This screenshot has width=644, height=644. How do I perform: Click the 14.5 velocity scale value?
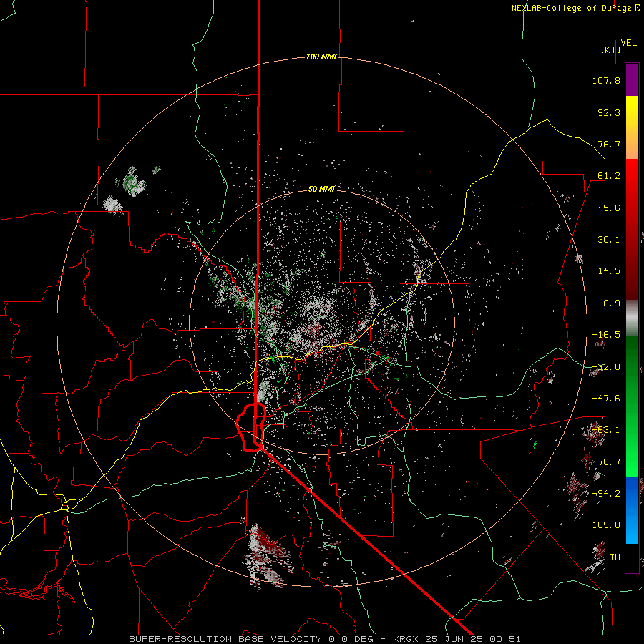coord(609,271)
